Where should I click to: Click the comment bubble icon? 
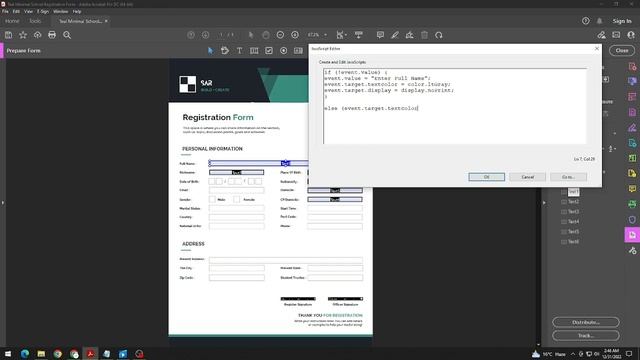380,35
